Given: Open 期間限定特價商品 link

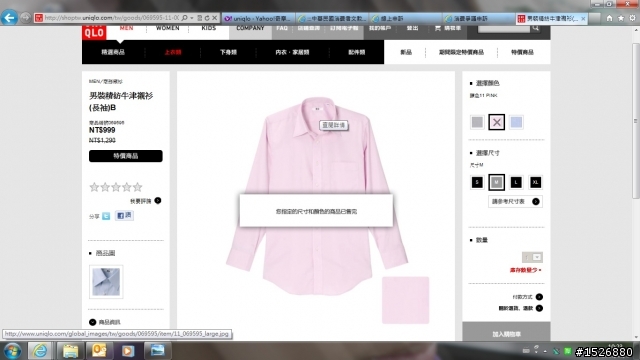Looking at the screenshot, I should pos(461,52).
